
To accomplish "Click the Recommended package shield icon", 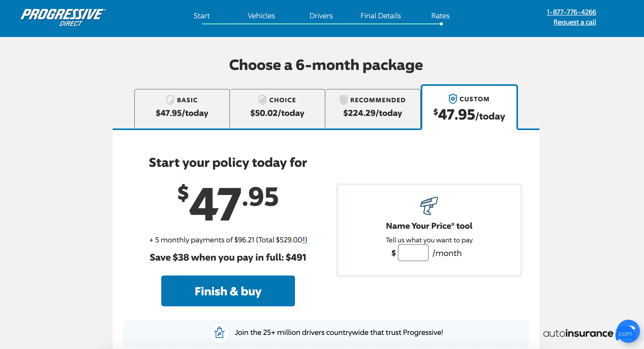I will (343, 100).
